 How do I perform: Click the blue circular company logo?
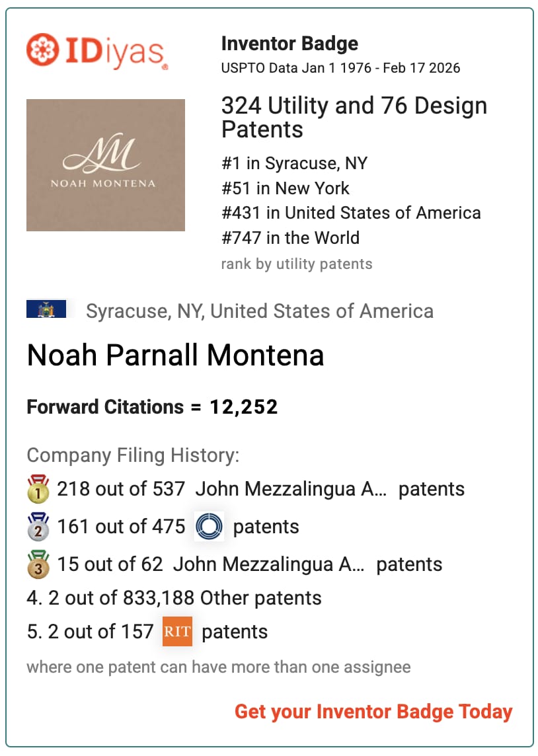click(210, 527)
